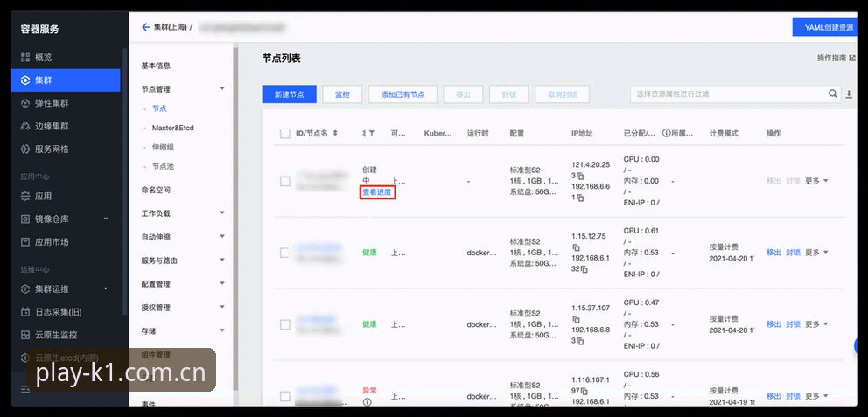Click 移出 link in the 1.15.12.75 row

(773, 253)
